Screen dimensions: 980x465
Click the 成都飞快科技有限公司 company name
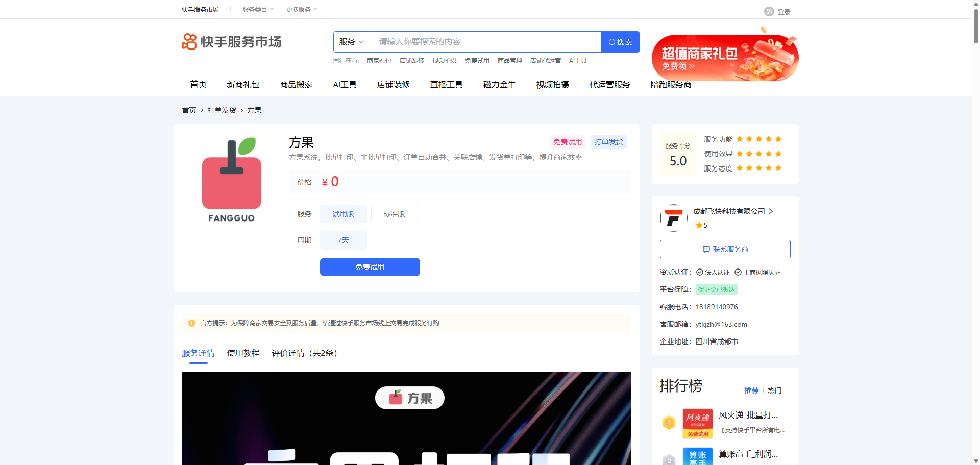tap(729, 211)
